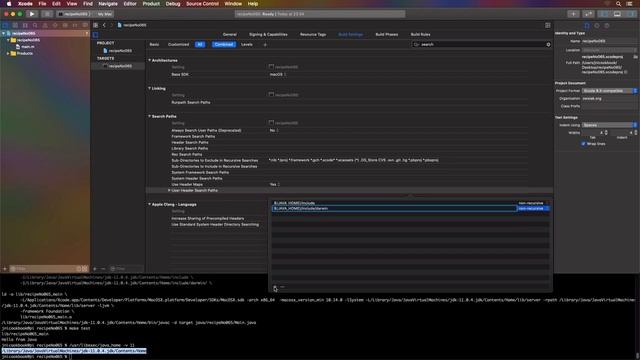The image size is (640, 360).
Task: Open the Debug menu
Action: tap(173, 4)
